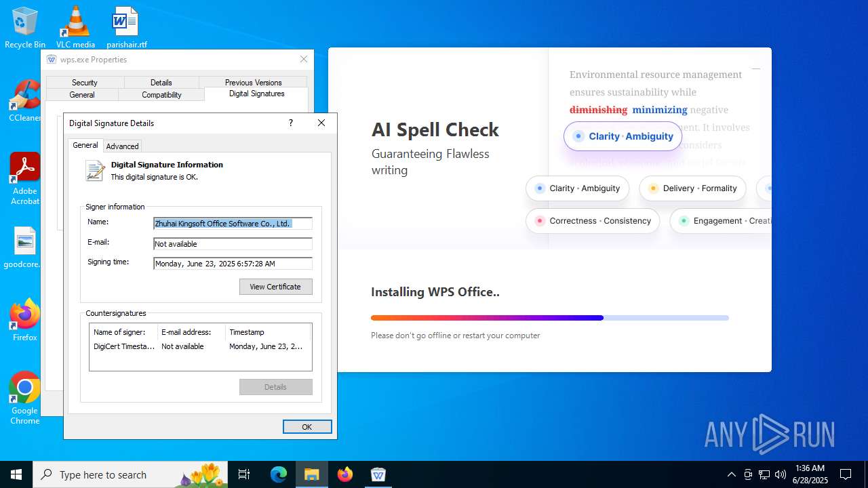868x488 pixels.
Task: Open the Firefox desktop shortcut
Action: 25,320
